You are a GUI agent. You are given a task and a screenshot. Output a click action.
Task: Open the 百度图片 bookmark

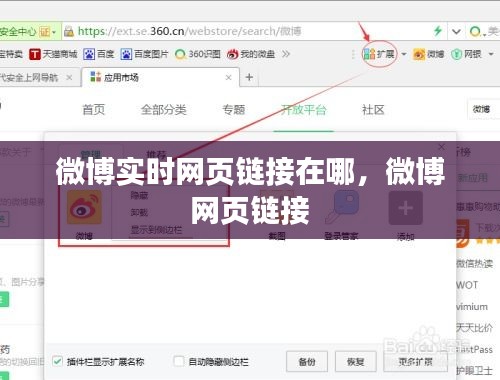click(144, 54)
